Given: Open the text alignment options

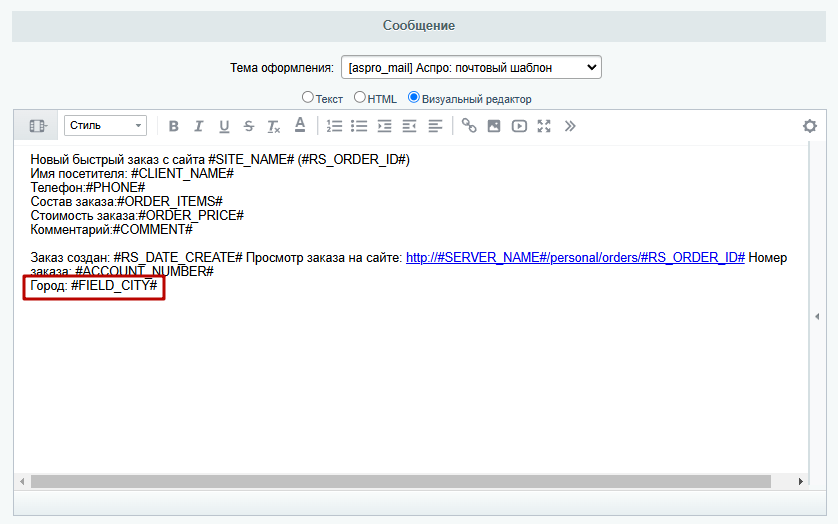Looking at the screenshot, I should pos(435,126).
